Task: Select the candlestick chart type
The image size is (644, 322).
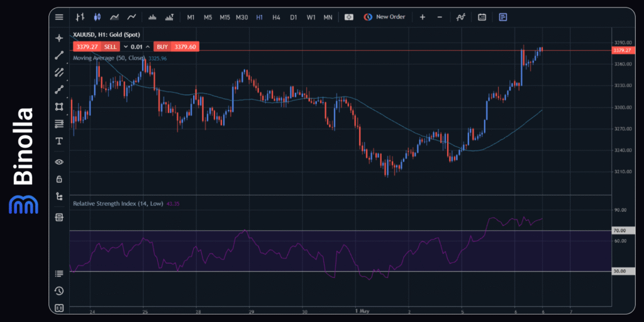Action: [x=97, y=17]
